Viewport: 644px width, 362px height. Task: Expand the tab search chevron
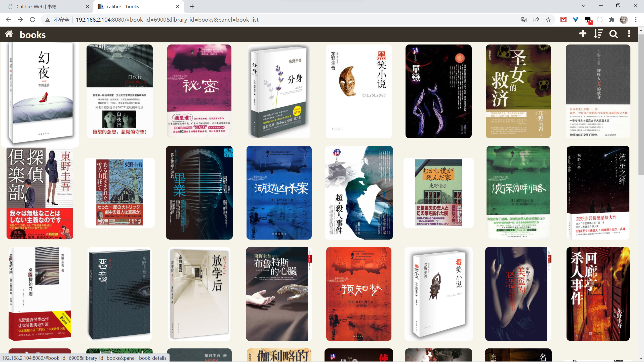(583, 6)
